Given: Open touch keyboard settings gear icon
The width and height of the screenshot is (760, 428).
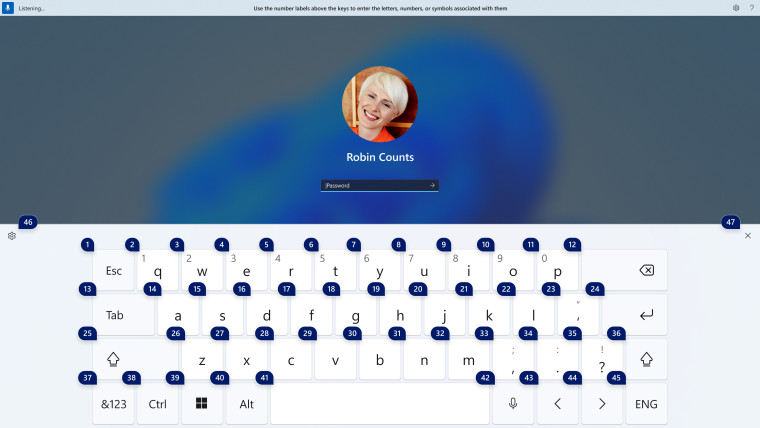Looking at the screenshot, I should click(x=12, y=236).
